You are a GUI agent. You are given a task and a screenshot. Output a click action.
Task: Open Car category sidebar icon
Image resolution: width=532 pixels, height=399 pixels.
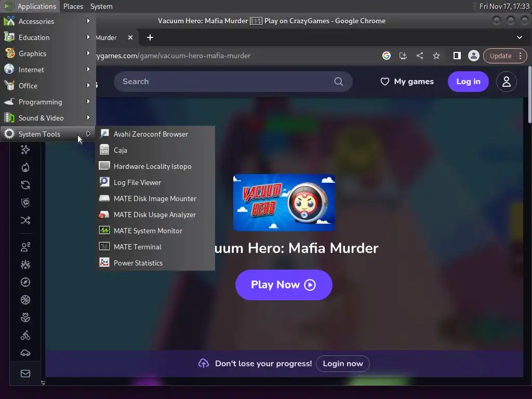(25, 353)
